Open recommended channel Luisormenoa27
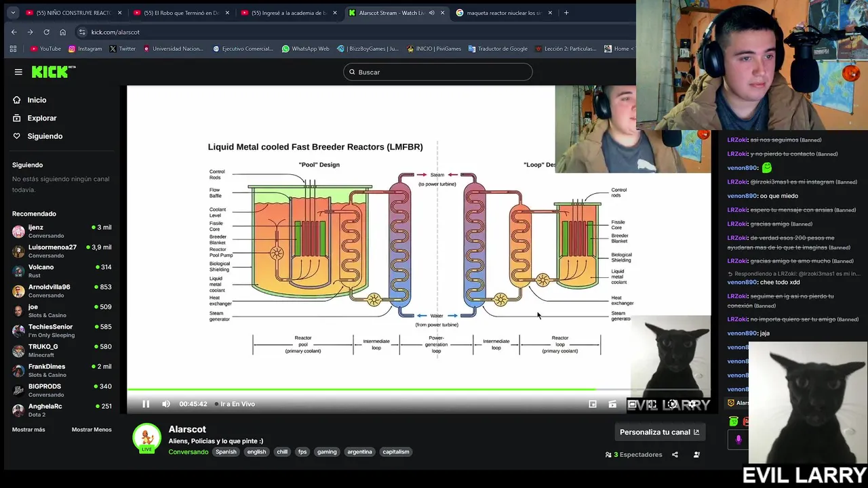 [x=62, y=251]
